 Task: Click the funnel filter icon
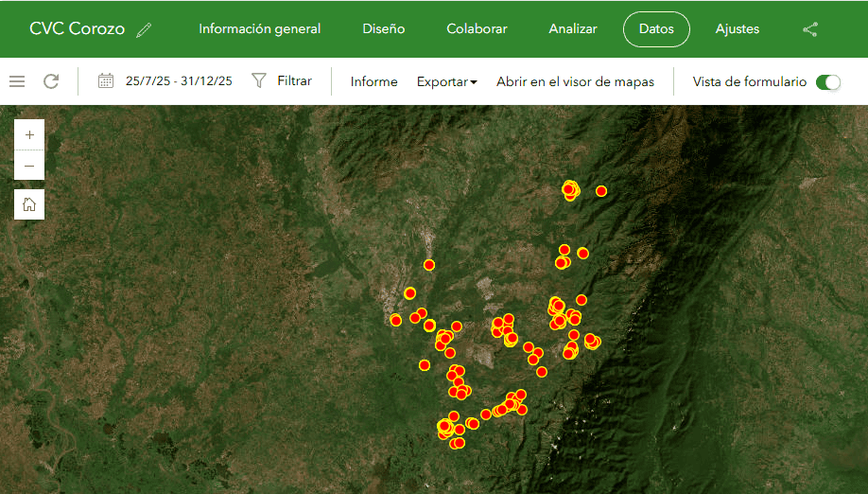click(259, 81)
